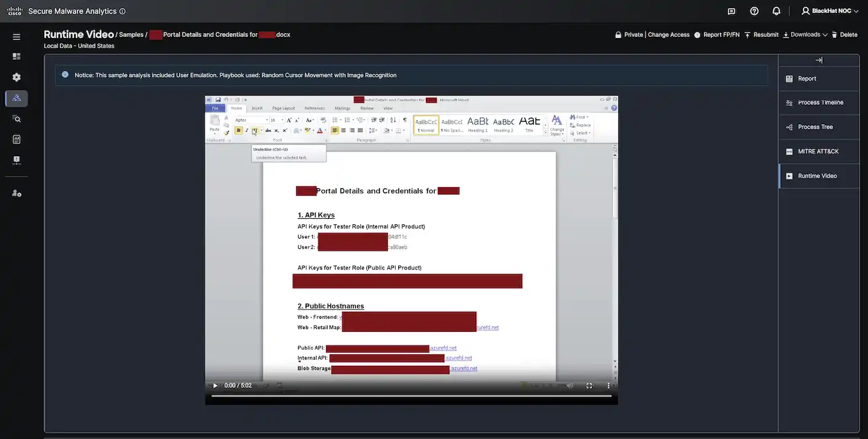The image size is (868, 439).
Task: Mute the runtime video audio
Action: click(x=570, y=386)
